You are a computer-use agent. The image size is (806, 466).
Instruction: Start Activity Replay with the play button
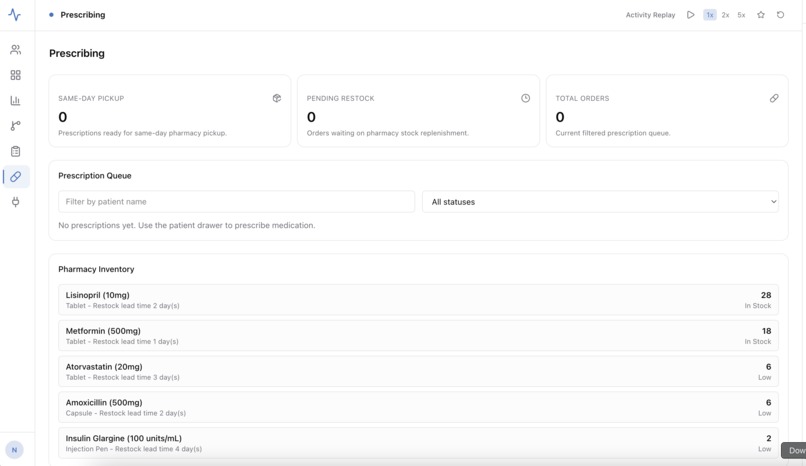[690, 15]
